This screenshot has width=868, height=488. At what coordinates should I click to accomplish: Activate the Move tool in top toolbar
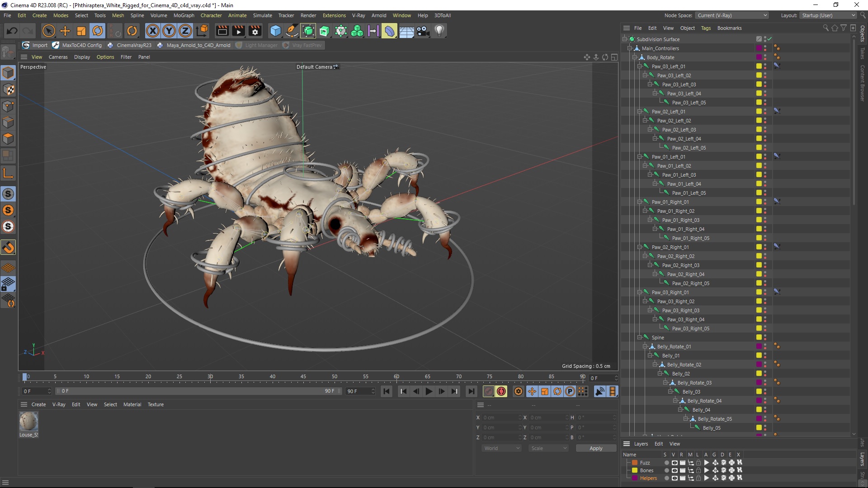coord(65,31)
